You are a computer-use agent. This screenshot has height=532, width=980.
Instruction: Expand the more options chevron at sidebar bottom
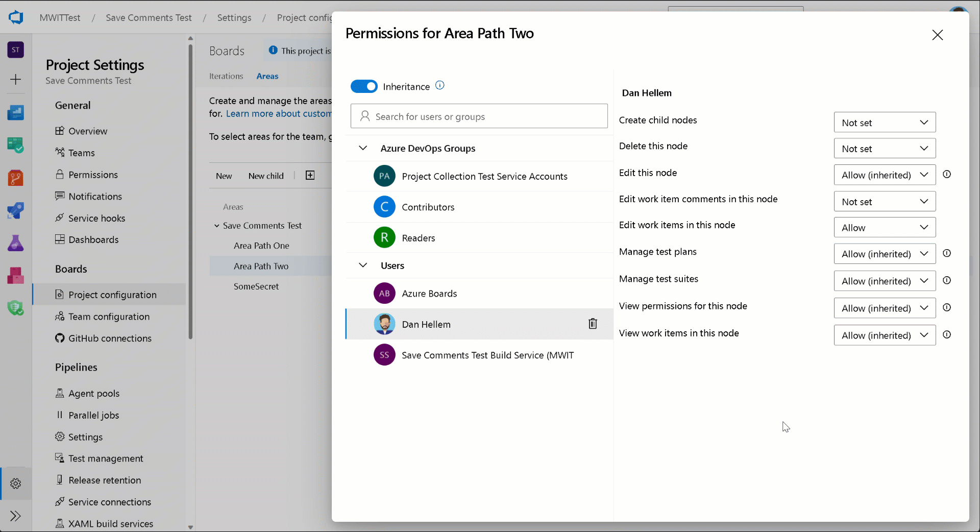pyautogui.click(x=16, y=516)
